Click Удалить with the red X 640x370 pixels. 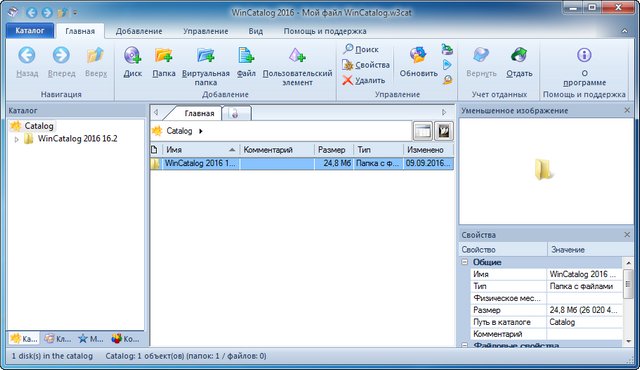coord(364,80)
